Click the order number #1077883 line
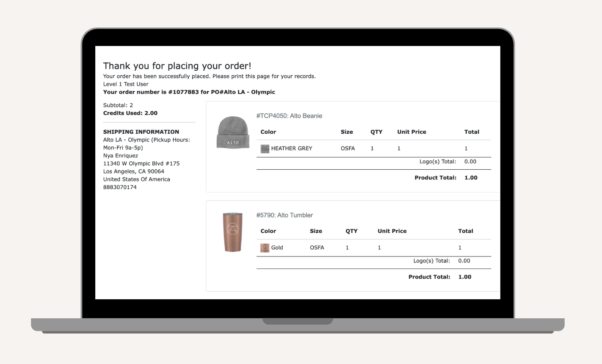The width and height of the screenshot is (602, 364). tap(189, 92)
